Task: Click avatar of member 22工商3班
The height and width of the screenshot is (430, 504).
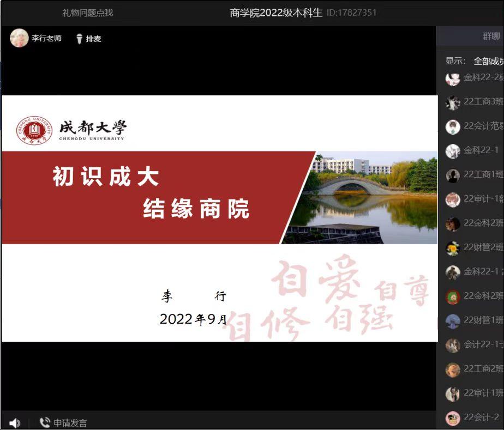Action: (453, 102)
